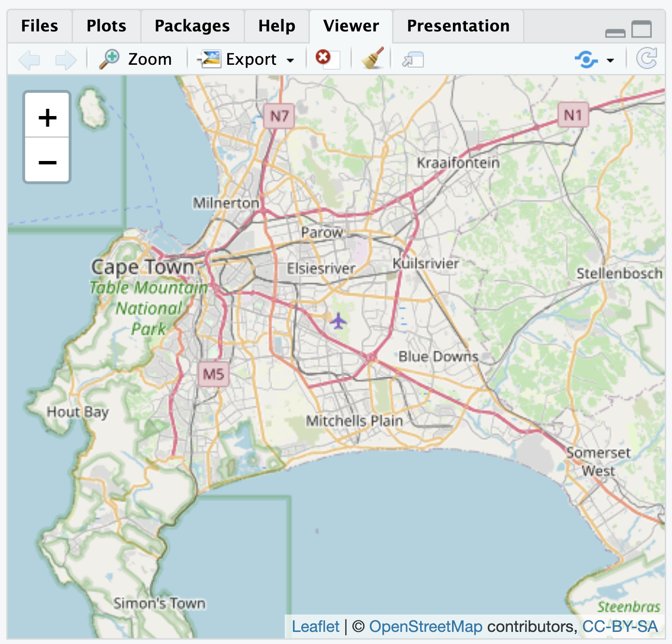This screenshot has height=644, width=672.
Task: Navigate back in Viewer history
Action: pyautogui.click(x=30, y=59)
